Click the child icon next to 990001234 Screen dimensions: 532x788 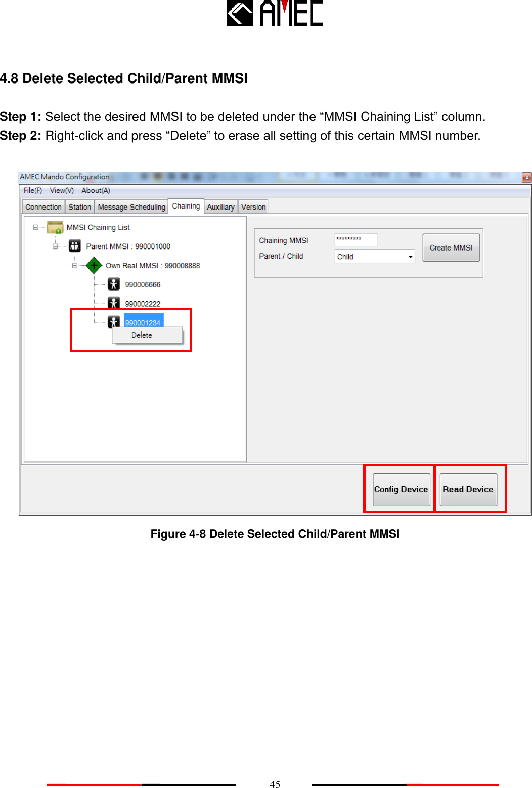coord(114,322)
